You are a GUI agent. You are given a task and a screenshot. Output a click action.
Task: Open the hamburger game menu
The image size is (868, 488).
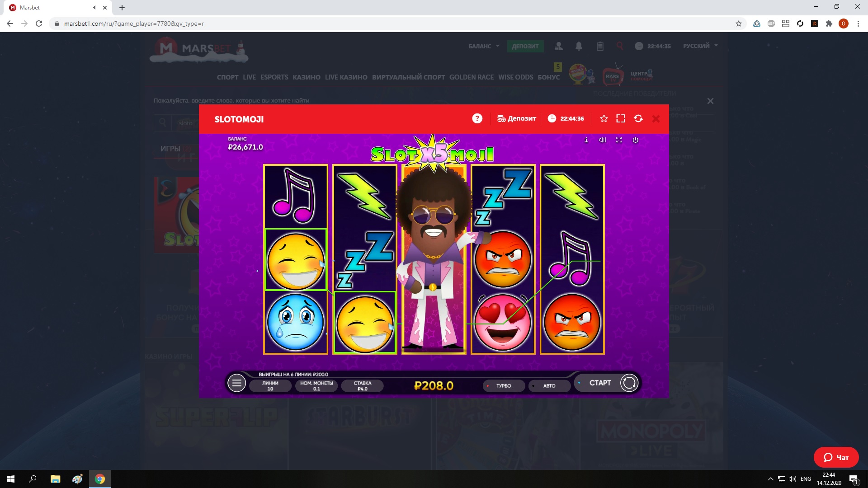tap(236, 383)
